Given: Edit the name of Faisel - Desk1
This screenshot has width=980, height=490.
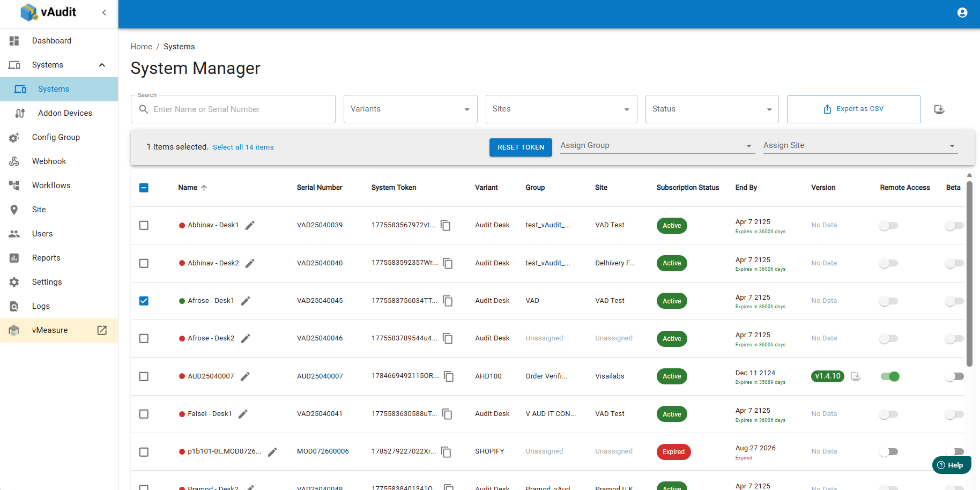Looking at the screenshot, I should tap(243, 414).
